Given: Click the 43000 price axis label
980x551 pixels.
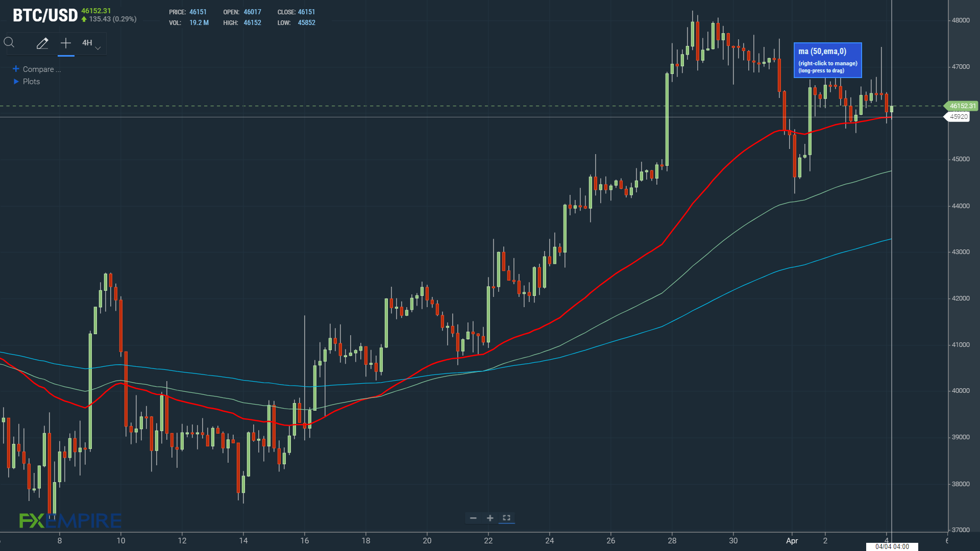Looking at the screenshot, I should click(x=961, y=252).
